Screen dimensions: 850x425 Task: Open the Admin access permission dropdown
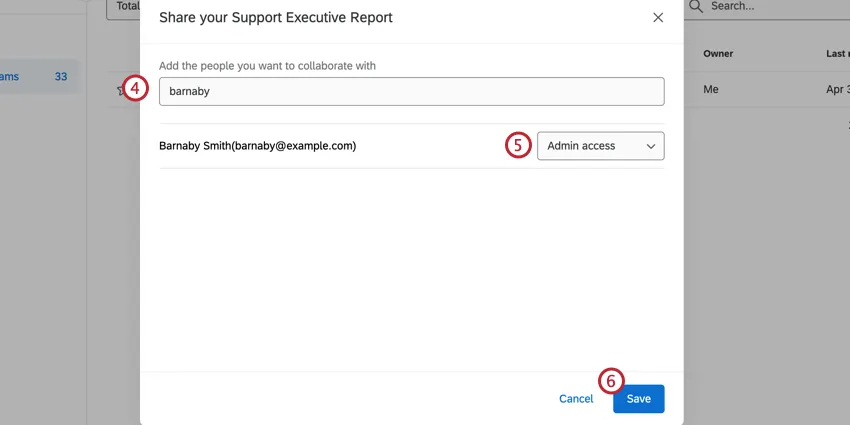(600, 146)
